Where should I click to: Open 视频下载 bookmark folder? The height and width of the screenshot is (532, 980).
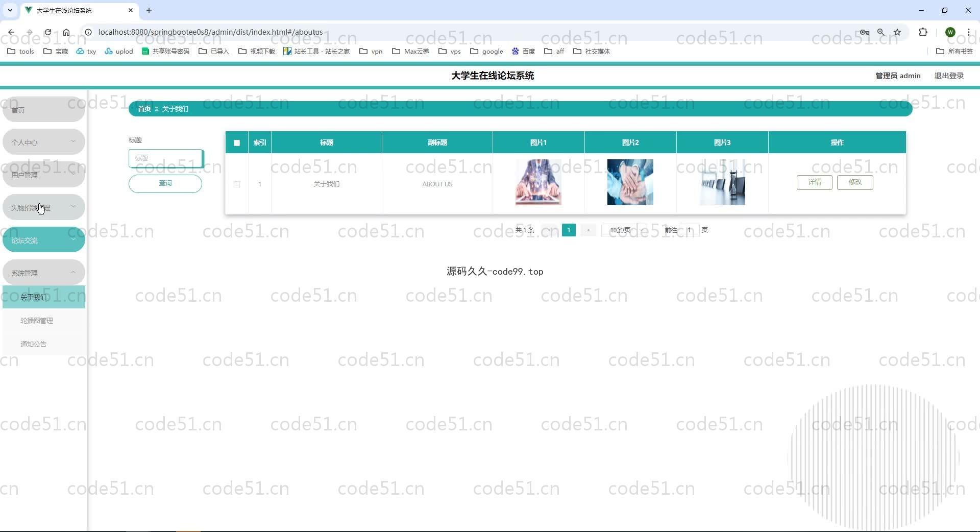(257, 51)
